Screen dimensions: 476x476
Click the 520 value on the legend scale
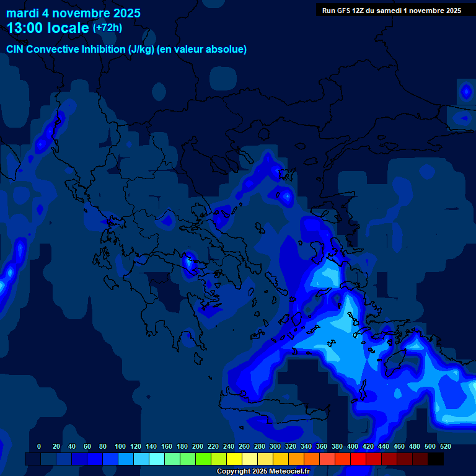pyautogui.click(x=445, y=446)
